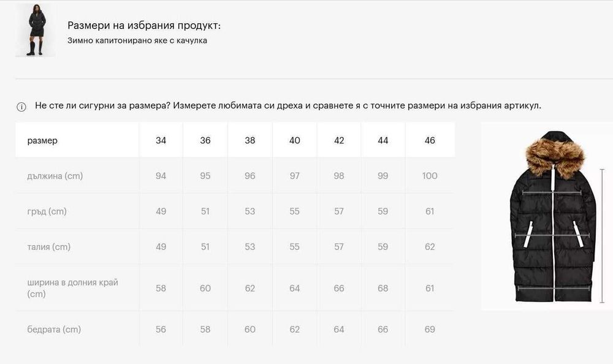Viewport: 613px width, 364px height.
Task: Open the product thumbnail of the jacket
Action: point(35,30)
